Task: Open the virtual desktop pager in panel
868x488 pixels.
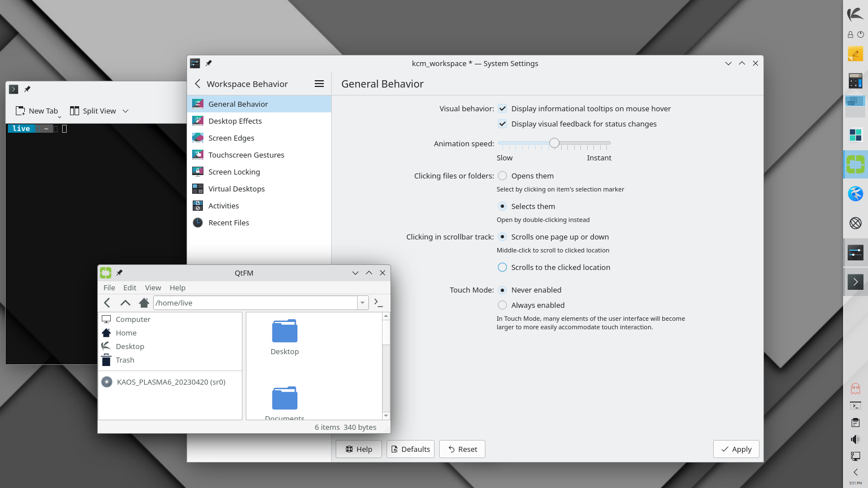Action: pyautogui.click(x=855, y=107)
